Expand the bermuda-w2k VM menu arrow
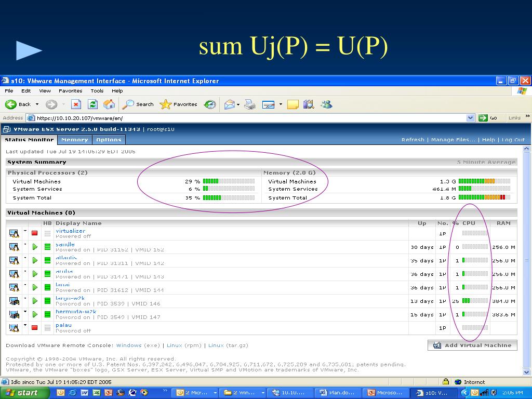Image resolution: width=532 pixels, height=399 pixels. [x=25, y=312]
